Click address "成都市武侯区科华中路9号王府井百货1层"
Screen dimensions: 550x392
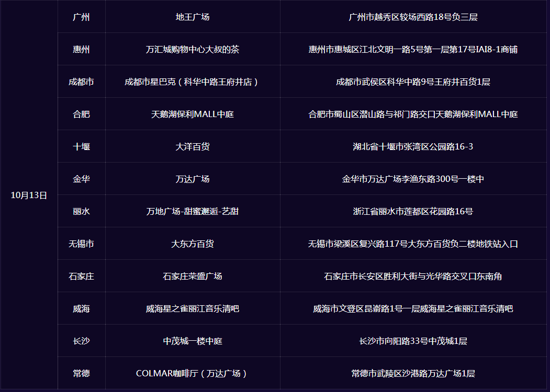pyautogui.click(x=413, y=82)
